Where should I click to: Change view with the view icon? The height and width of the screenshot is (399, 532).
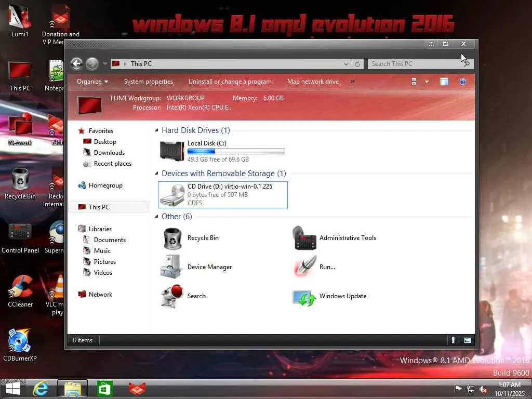coord(414,82)
